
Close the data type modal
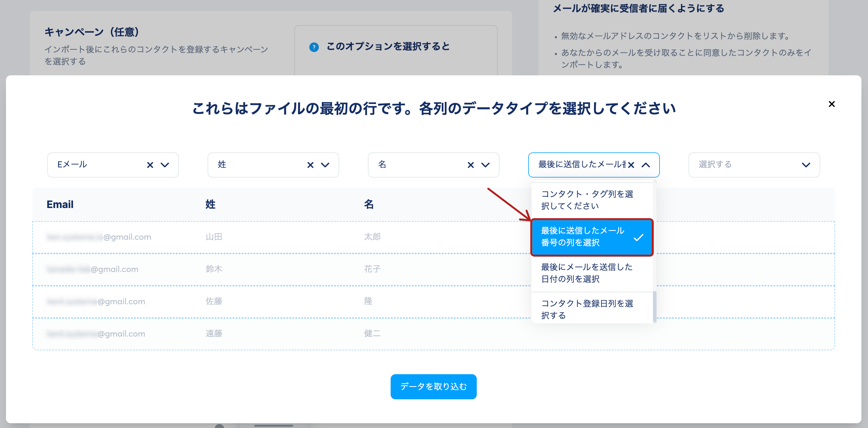(831, 104)
